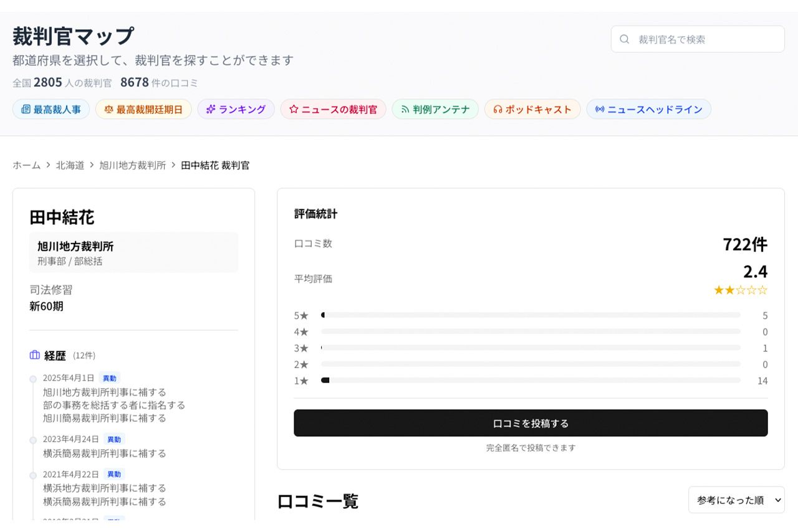The width and height of the screenshot is (798, 532).
Task: Go to ホーム breadcrumb link
Action: 26,165
